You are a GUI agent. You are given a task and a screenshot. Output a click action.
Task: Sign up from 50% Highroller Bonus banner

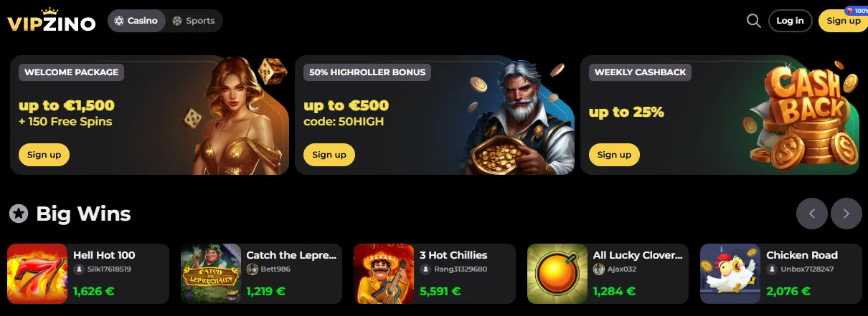[x=329, y=154]
